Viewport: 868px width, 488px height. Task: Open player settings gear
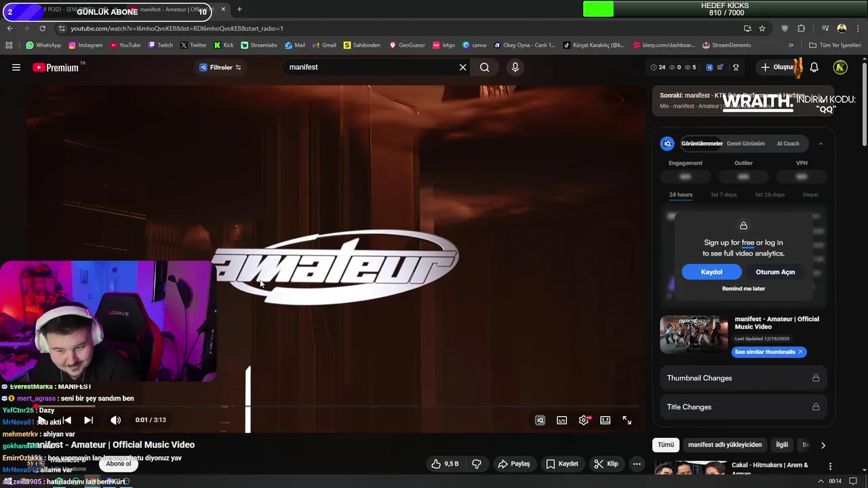(584, 420)
